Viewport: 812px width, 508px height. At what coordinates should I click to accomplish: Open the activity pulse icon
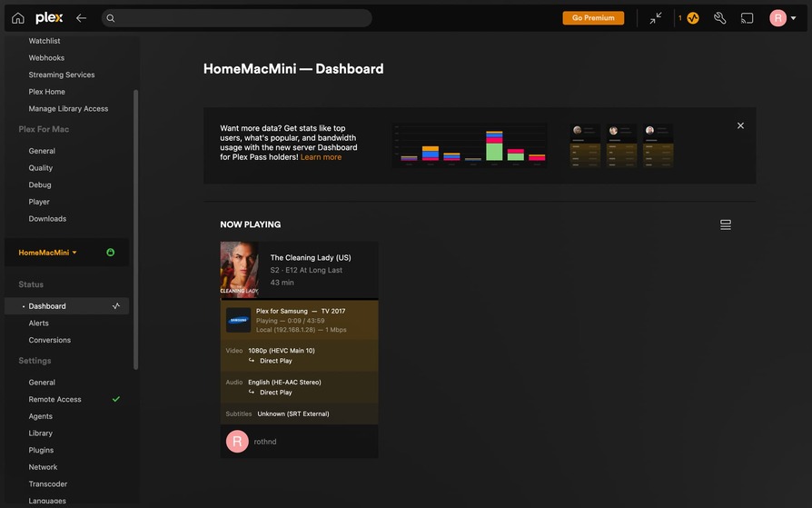pyautogui.click(x=693, y=18)
